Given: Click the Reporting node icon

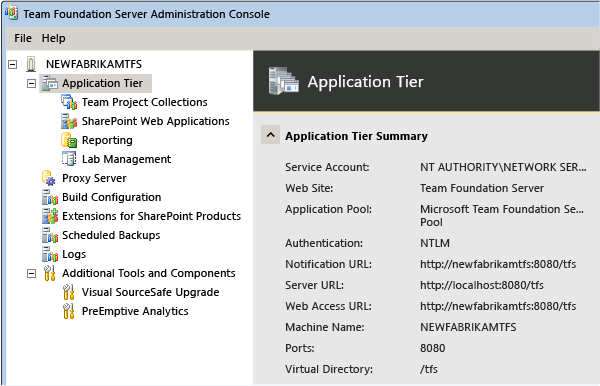Looking at the screenshot, I should point(69,140).
